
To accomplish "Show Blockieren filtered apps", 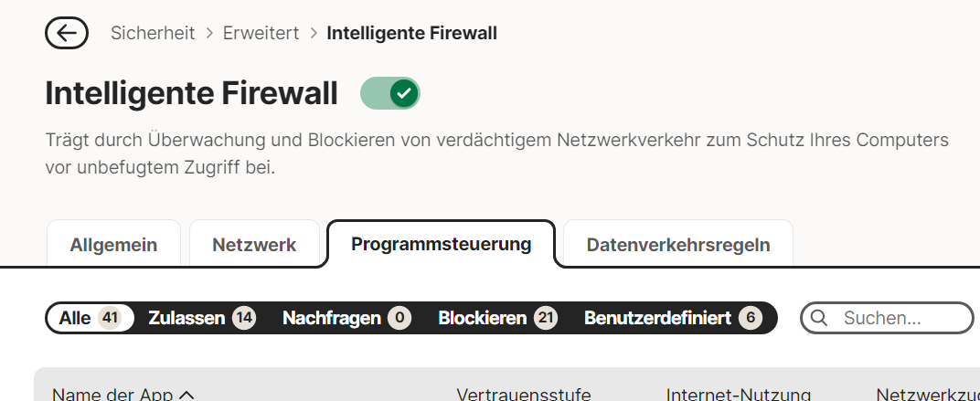I will coord(497,318).
